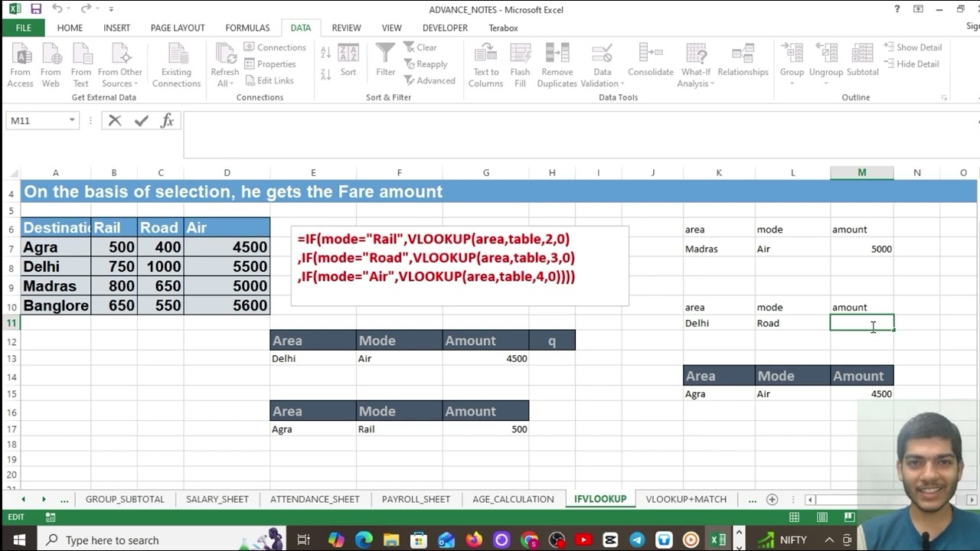Open YouTube from the taskbar
980x551 pixels.
583,540
